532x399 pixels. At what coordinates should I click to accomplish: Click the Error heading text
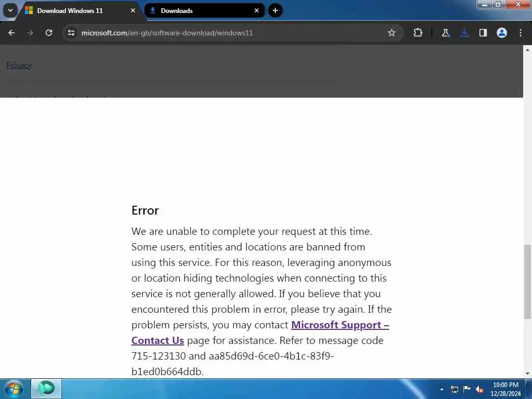[145, 210]
